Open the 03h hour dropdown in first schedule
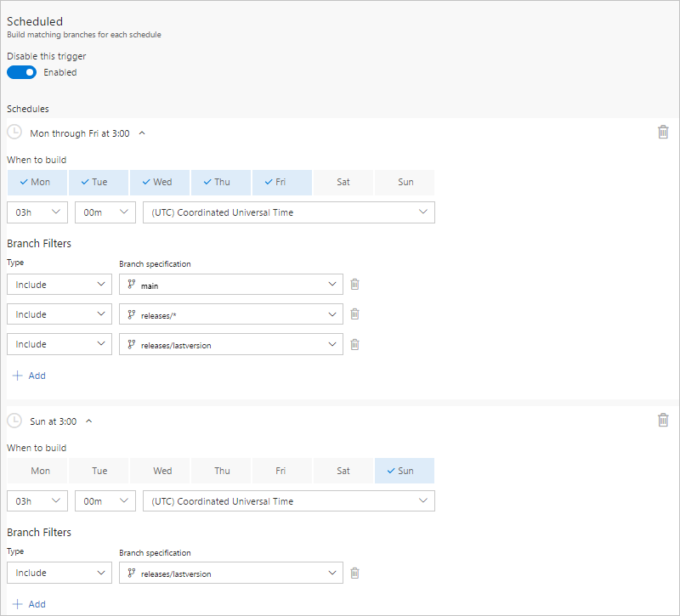This screenshot has width=680, height=616. (37, 212)
